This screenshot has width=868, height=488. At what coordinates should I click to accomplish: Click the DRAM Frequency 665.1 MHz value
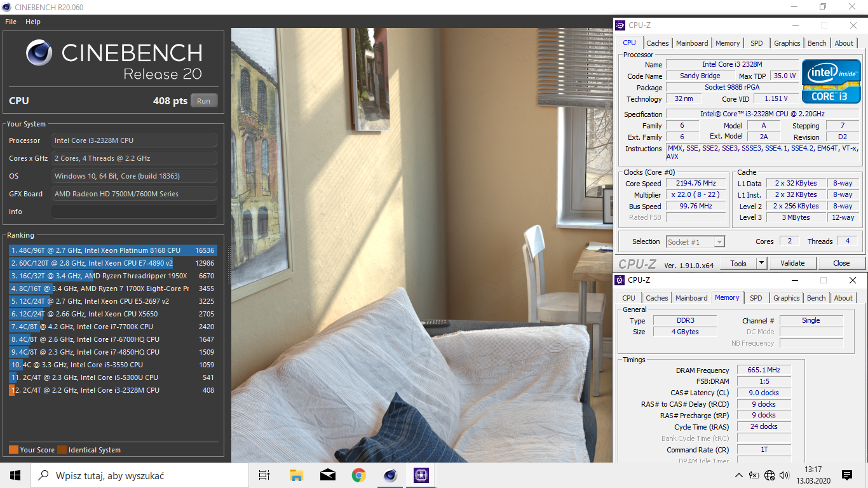(764, 370)
